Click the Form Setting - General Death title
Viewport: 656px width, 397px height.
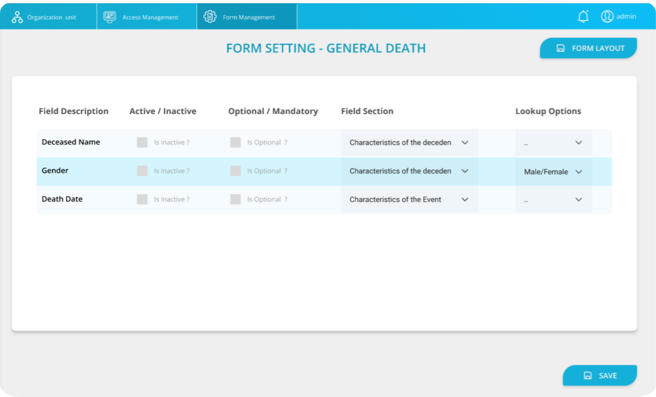point(326,48)
